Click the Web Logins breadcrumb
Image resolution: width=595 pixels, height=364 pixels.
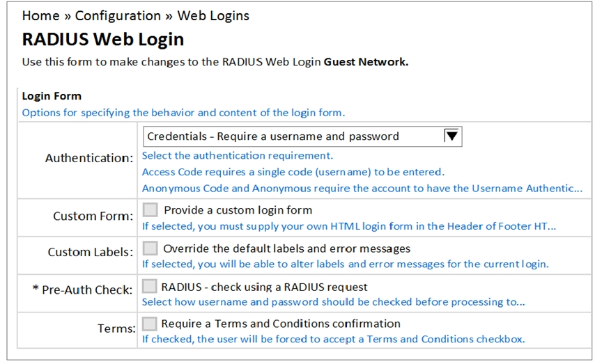coord(213,16)
